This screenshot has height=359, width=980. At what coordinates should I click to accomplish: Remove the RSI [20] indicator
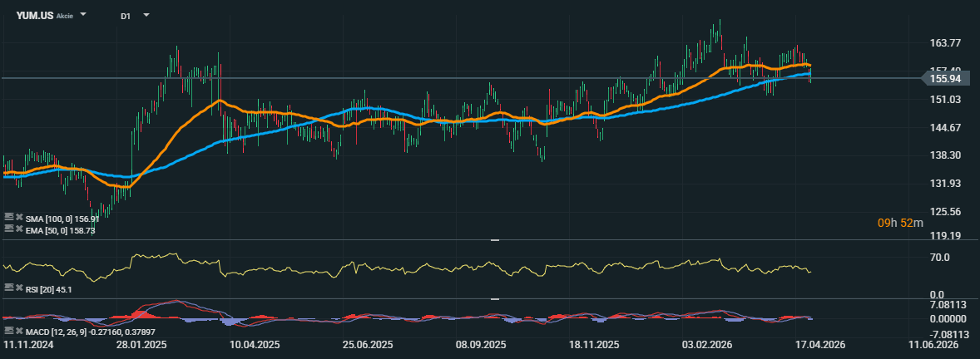coord(18,288)
